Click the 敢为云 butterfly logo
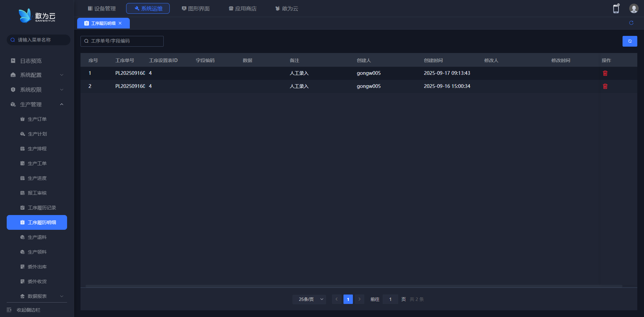This screenshot has width=644, height=317. (x=37, y=16)
